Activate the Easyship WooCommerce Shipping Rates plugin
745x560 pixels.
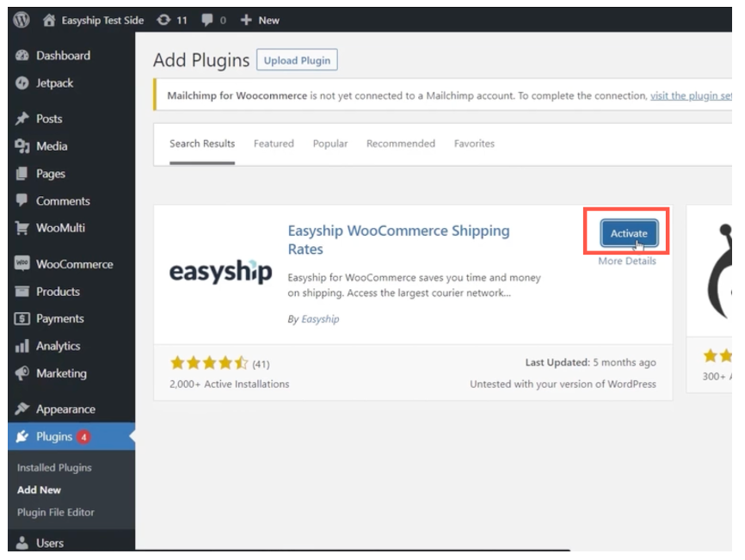point(629,233)
